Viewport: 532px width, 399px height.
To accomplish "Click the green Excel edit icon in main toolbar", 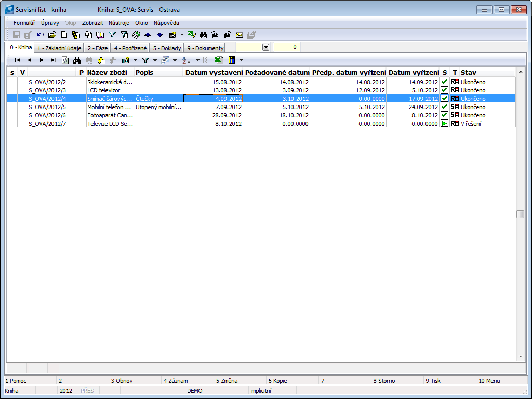I will 192,35.
